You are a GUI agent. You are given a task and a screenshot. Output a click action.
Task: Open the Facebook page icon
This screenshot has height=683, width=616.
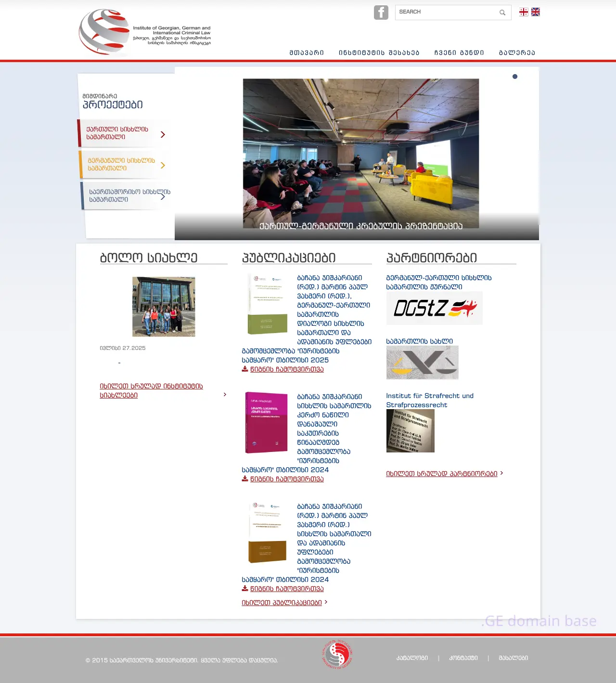click(x=381, y=13)
